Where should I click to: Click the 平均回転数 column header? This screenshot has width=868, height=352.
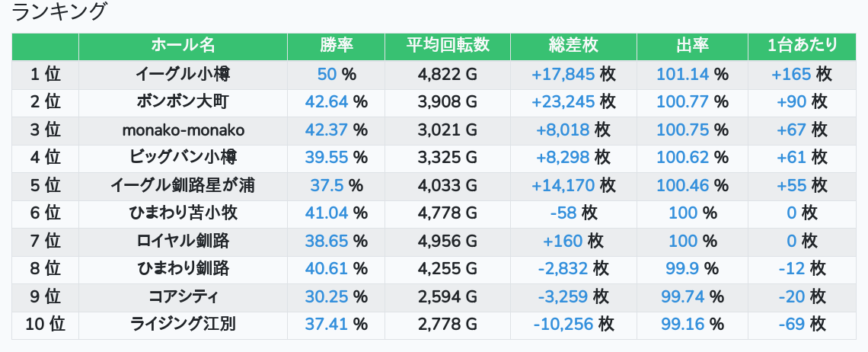point(448,46)
